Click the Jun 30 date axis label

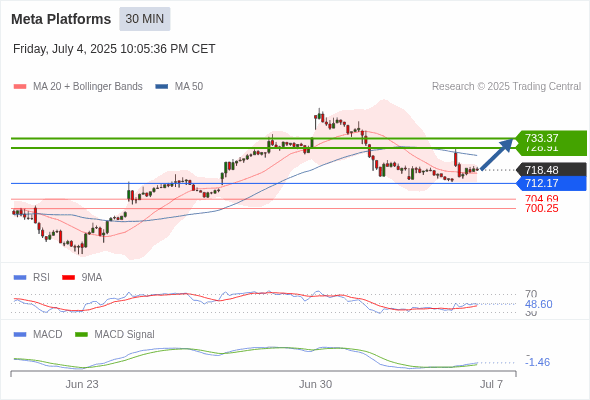click(x=315, y=384)
